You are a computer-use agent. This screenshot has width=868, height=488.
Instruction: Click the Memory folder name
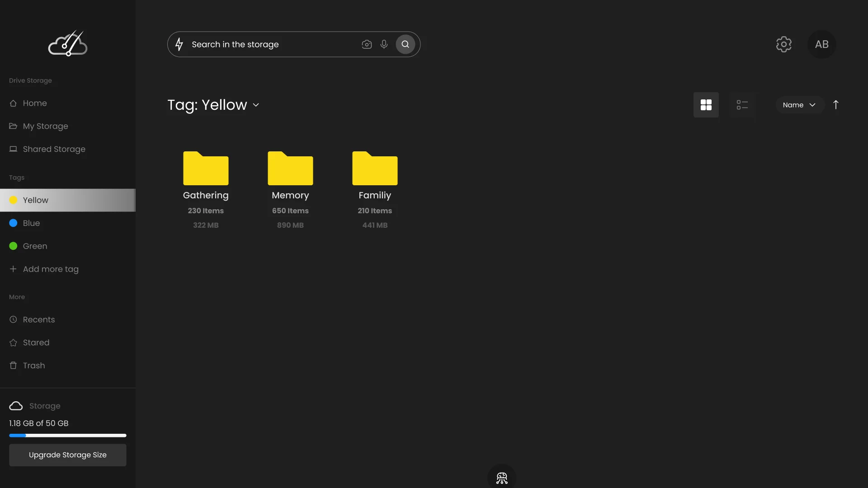coord(290,195)
